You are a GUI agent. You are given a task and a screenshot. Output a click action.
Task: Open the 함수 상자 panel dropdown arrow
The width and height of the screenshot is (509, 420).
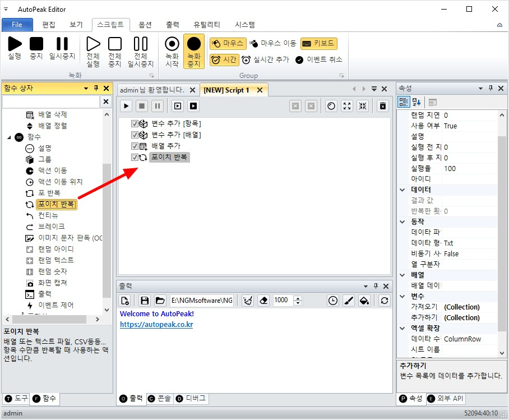coord(86,89)
